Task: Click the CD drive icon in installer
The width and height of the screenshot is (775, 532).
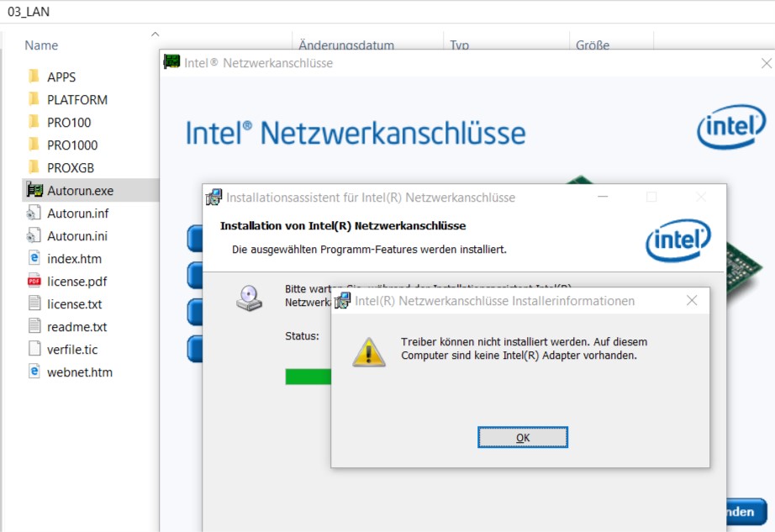Action: tap(249, 298)
